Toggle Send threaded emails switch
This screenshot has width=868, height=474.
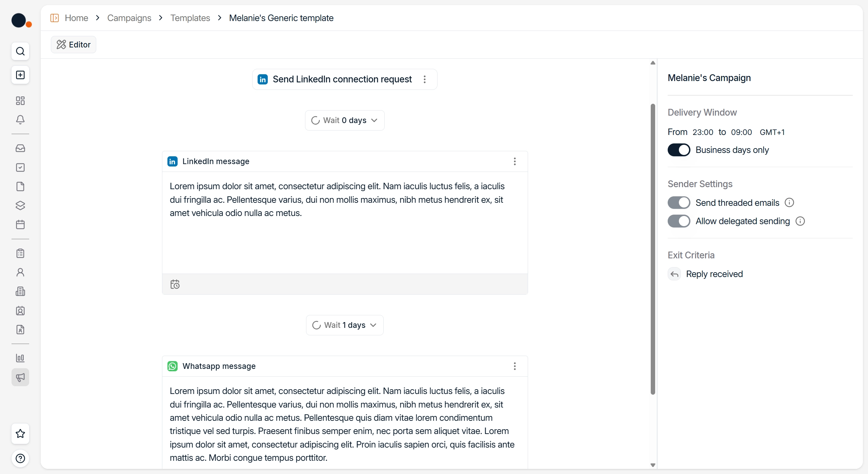(x=679, y=203)
